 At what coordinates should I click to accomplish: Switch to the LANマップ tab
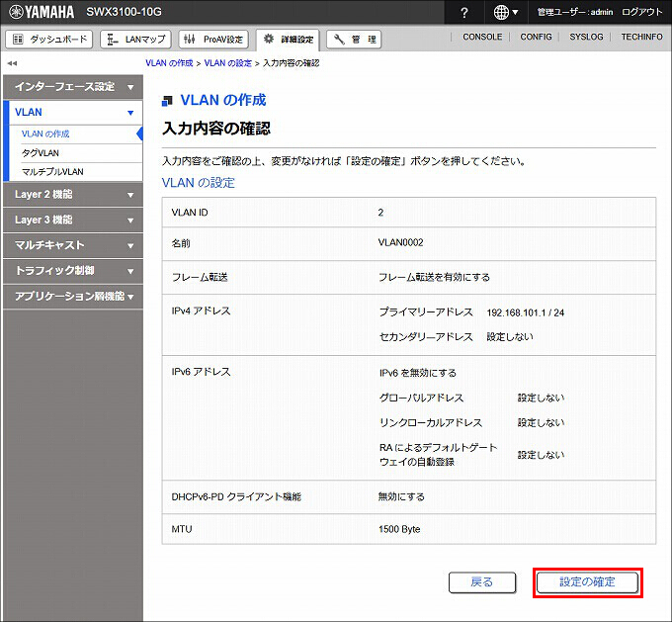[135, 40]
